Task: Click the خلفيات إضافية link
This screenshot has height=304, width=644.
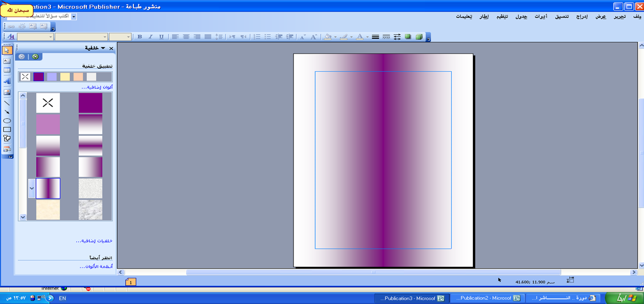Action: coord(94,241)
